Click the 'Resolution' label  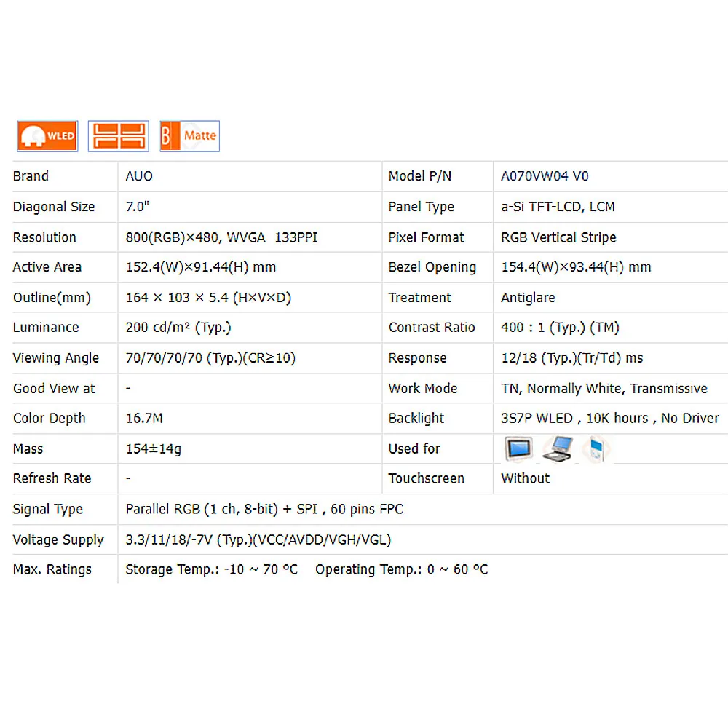click(44, 237)
